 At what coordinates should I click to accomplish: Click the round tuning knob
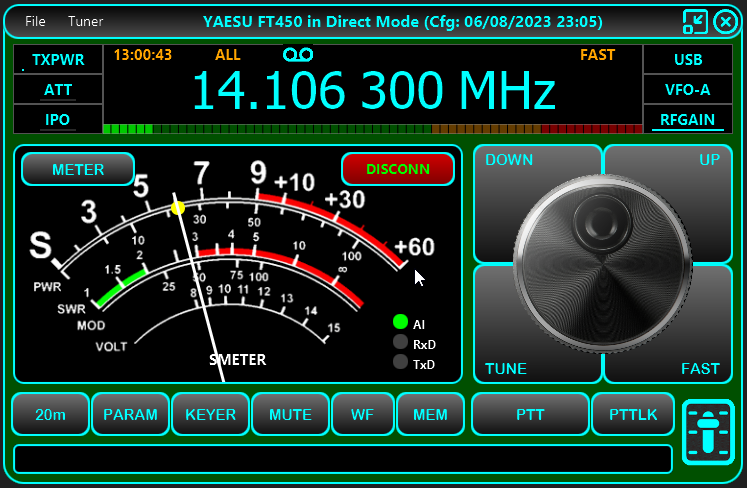pyautogui.click(x=597, y=264)
